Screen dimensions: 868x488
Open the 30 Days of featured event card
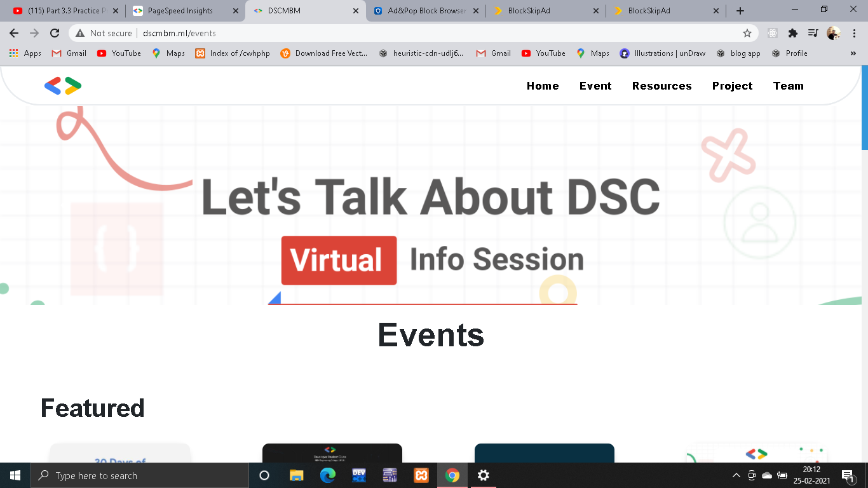120,452
